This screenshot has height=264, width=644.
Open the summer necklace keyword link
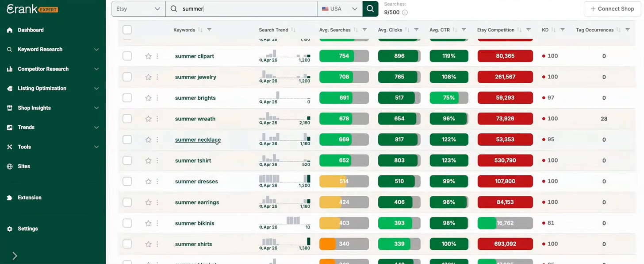point(198,140)
